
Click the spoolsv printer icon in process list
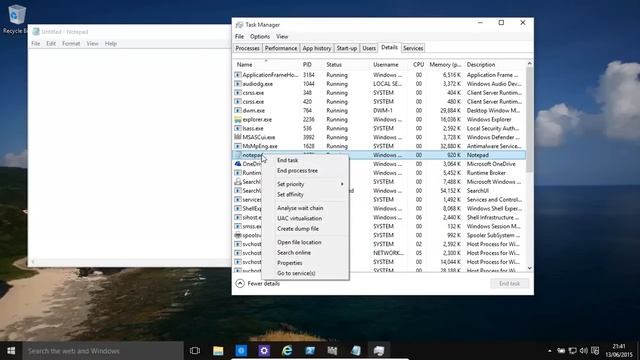click(x=238, y=235)
